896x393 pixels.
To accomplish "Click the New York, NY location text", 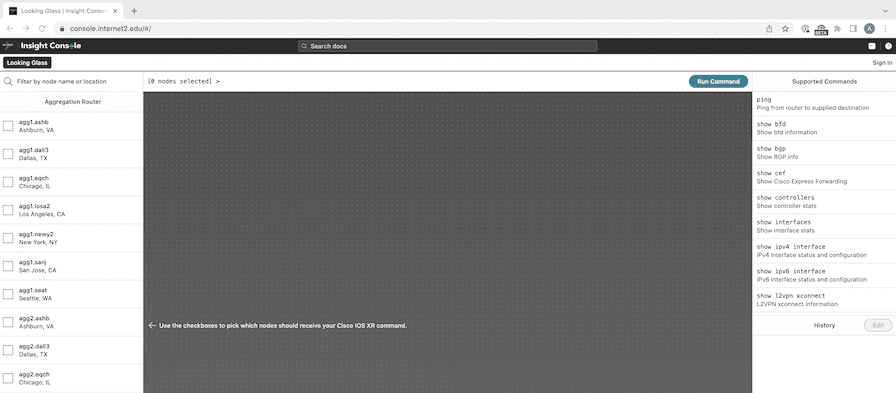I will point(38,242).
